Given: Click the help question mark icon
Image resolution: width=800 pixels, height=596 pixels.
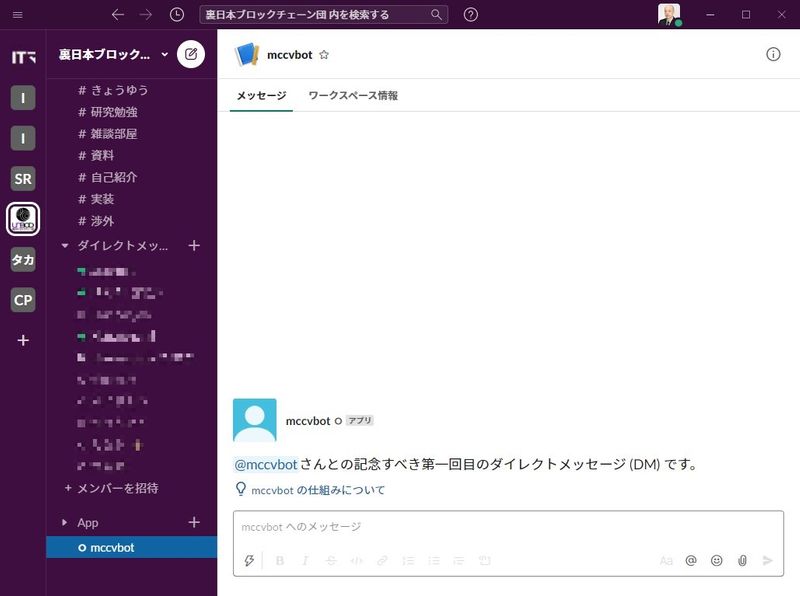Looking at the screenshot, I should coord(471,15).
